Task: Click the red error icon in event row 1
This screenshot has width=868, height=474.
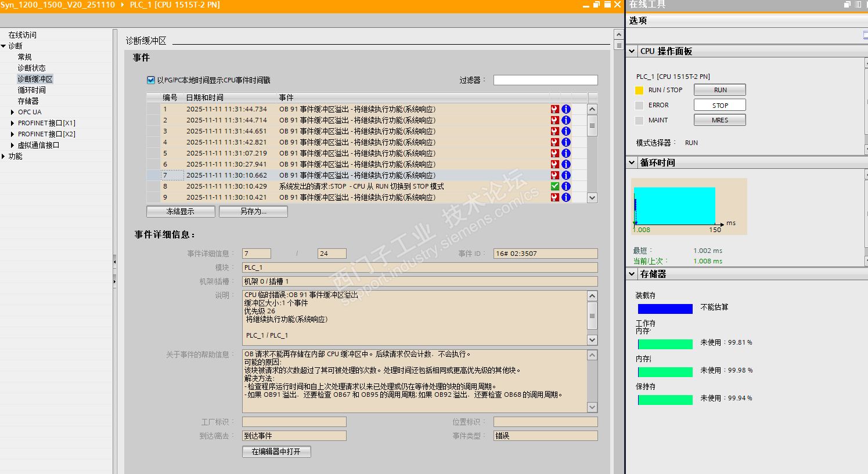Action: pos(555,109)
